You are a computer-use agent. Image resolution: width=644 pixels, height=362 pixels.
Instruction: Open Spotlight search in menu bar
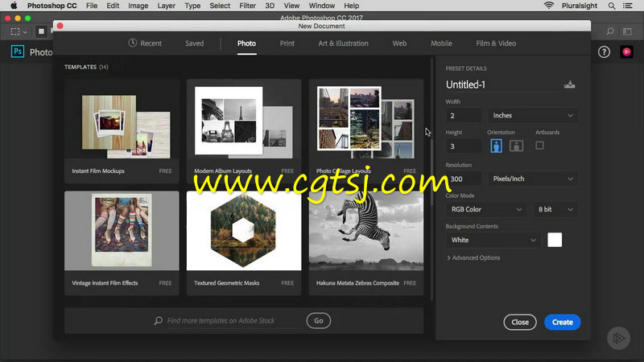[612, 6]
